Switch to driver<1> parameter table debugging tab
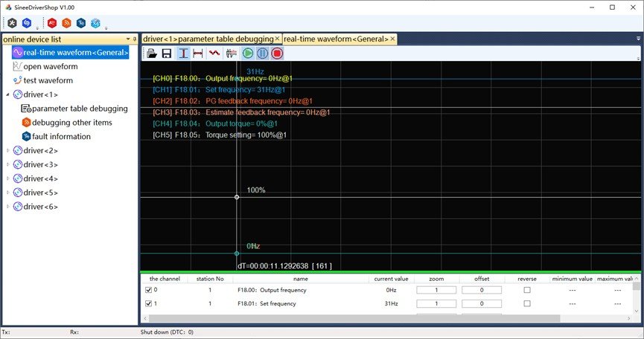This screenshot has width=644, height=339. coord(208,39)
